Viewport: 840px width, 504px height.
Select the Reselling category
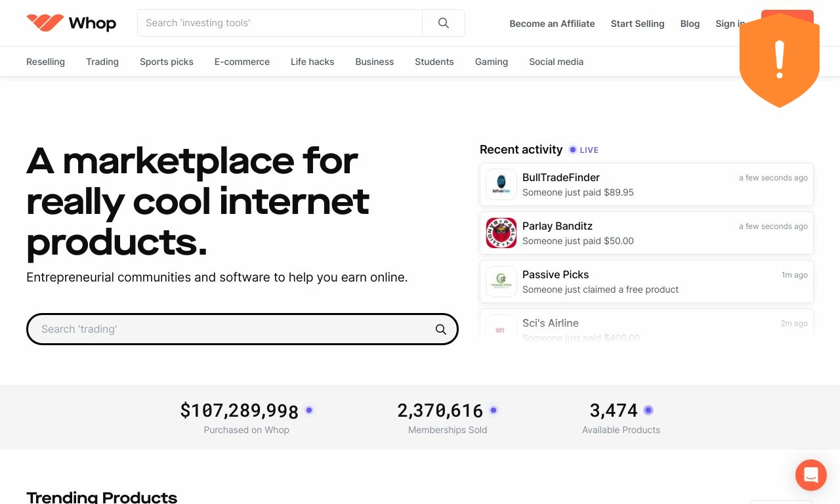[x=45, y=62]
